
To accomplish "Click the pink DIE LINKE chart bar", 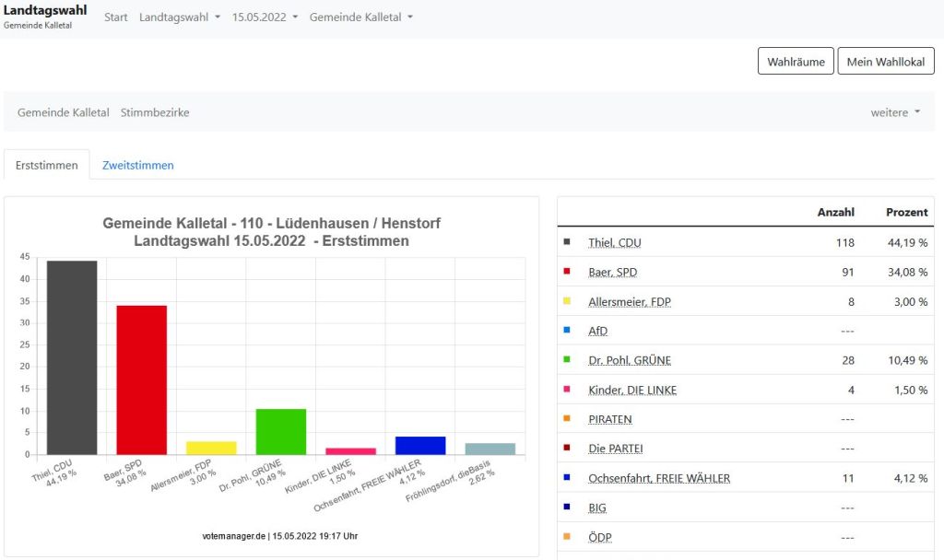I will click(351, 451).
